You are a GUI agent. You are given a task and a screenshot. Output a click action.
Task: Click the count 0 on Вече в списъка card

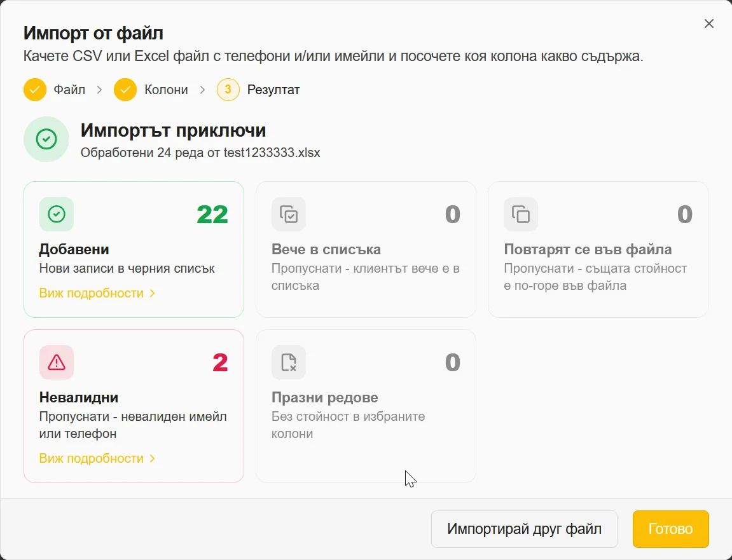452,215
